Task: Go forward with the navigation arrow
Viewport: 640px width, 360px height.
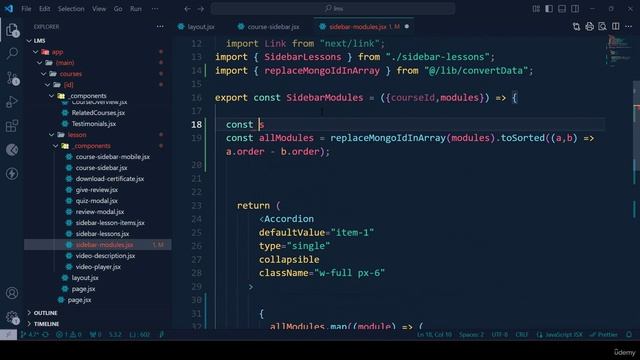Action: pyautogui.click(x=201, y=9)
